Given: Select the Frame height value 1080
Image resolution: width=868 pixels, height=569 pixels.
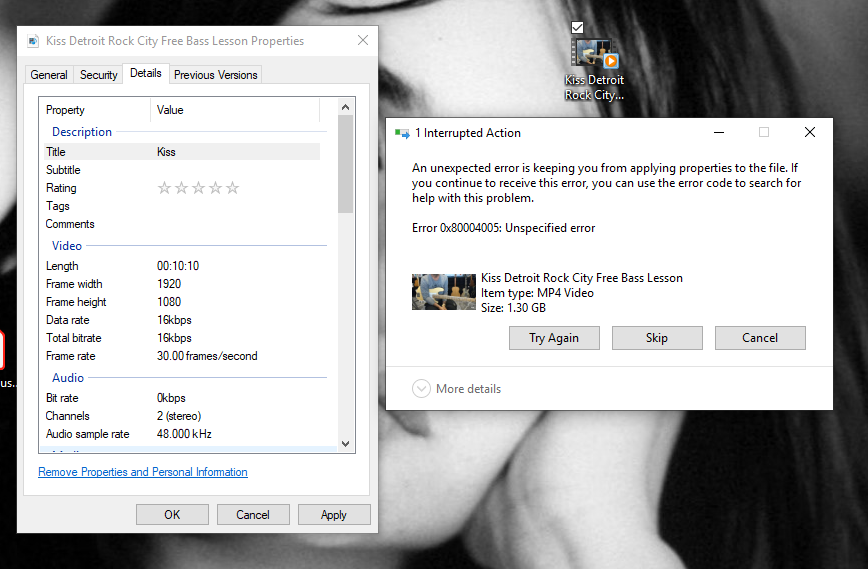Looking at the screenshot, I should point(169,302).
